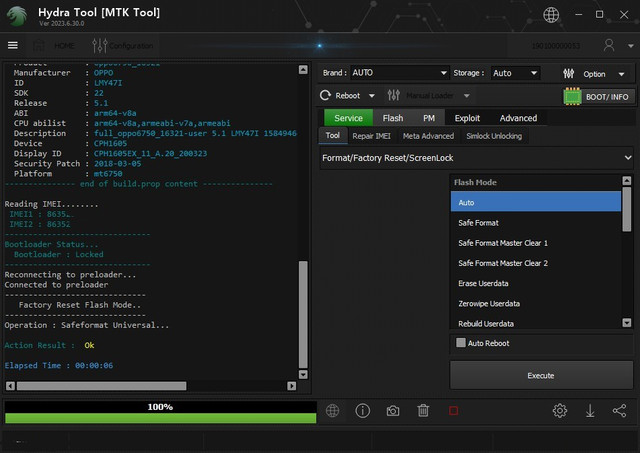Switch to the Exploit tab
The width and height of the screenshot is (640, 453).
467,118
